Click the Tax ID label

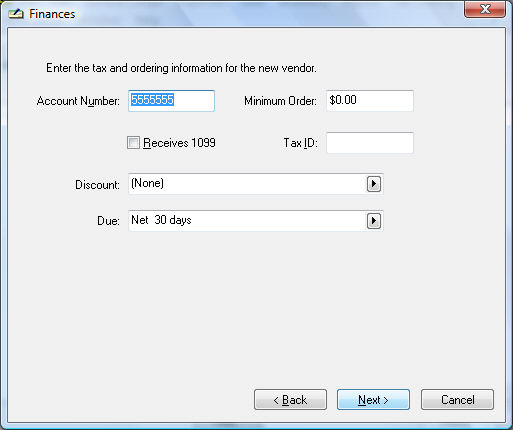pyautogui.click(x=300, y=143)
